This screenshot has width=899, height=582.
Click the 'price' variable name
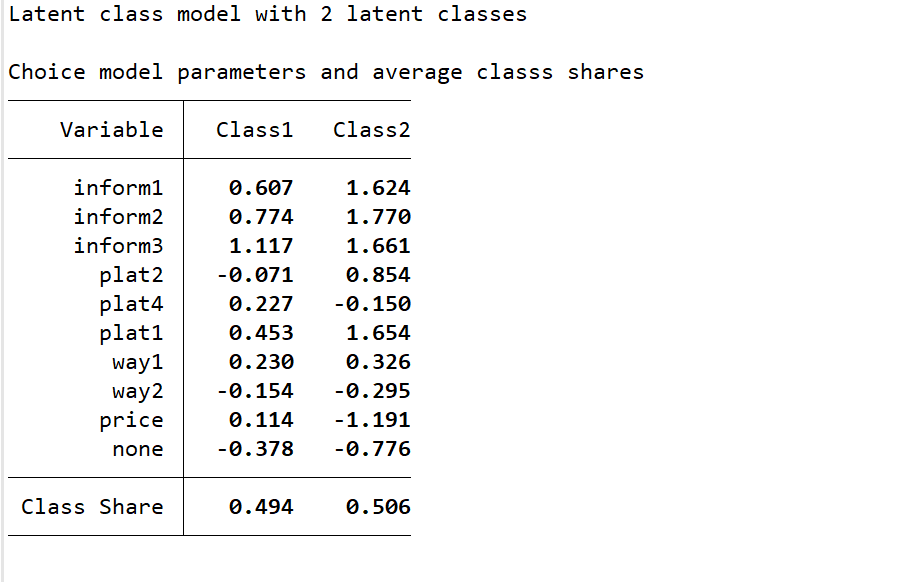pos(131,420)
